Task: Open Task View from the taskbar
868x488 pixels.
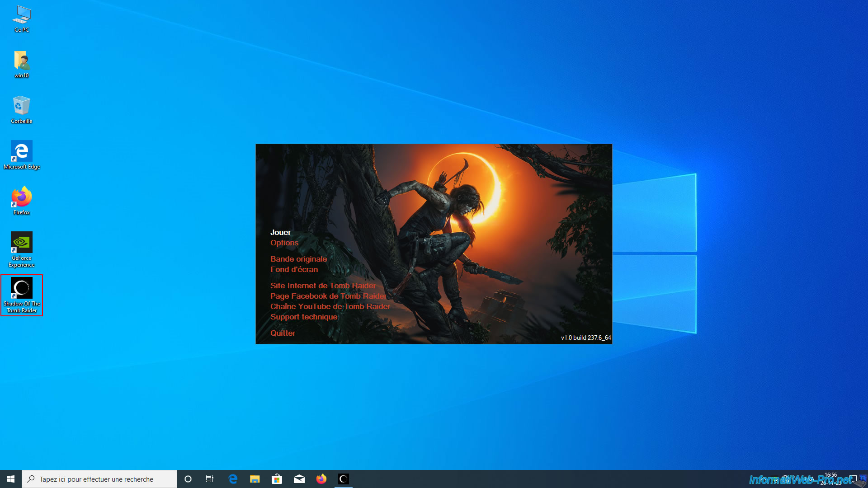Action: coord(210,479)
